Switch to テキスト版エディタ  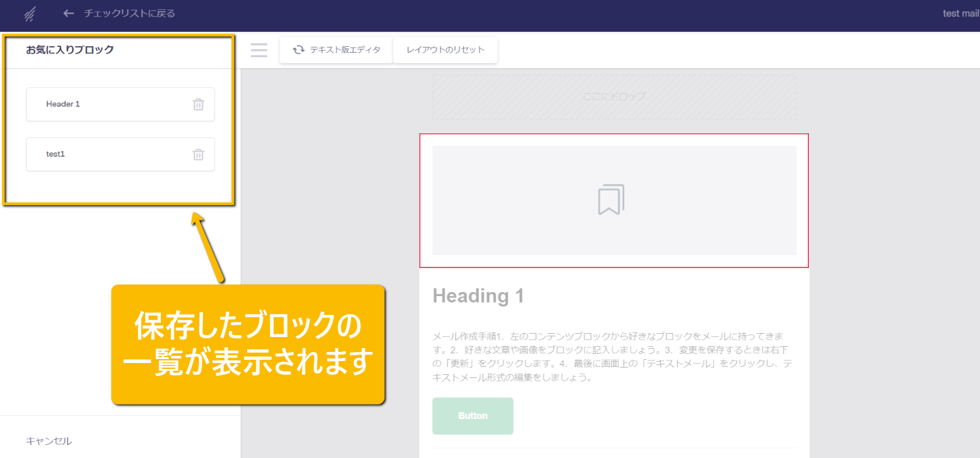pyautogui.click(x=345, y=50)
